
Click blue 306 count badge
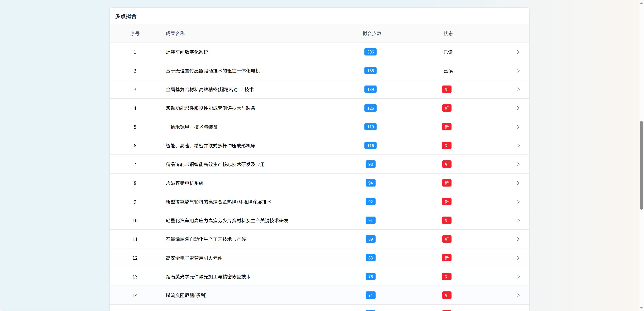(x=371, y=52)
